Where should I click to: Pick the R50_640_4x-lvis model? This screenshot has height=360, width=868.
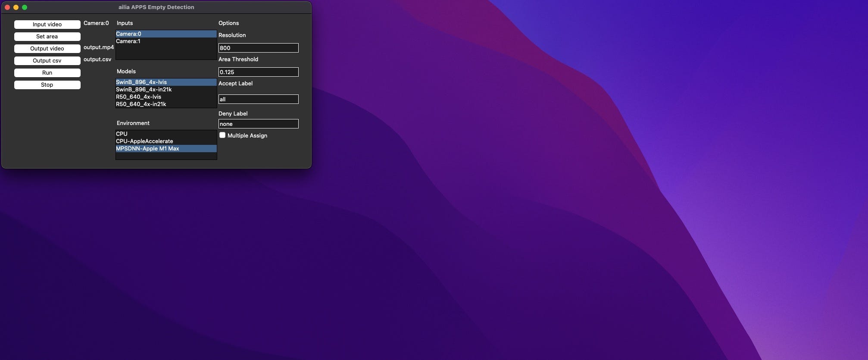click(x=166, y=97)
